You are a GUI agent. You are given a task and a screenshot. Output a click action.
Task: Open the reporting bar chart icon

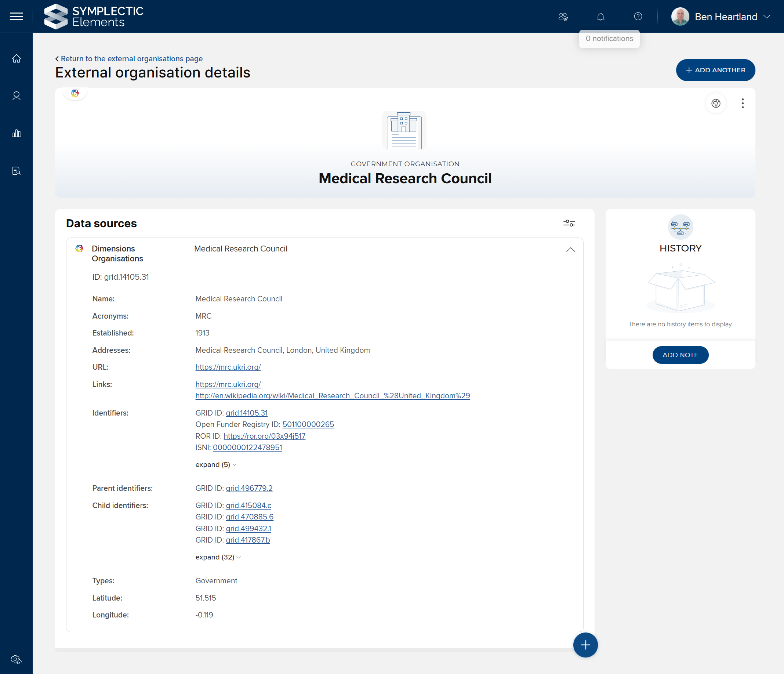tap(16, 133)
